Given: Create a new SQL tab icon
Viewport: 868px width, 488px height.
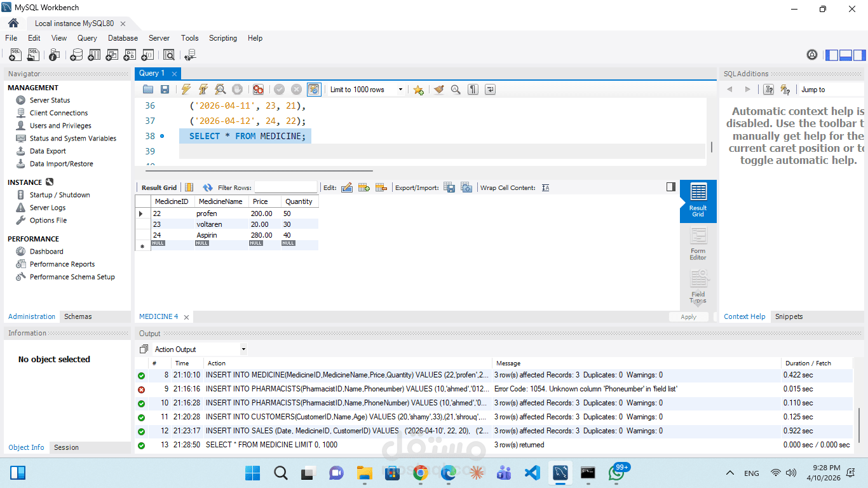Looking at the screenshot, I should pos(15,55).
